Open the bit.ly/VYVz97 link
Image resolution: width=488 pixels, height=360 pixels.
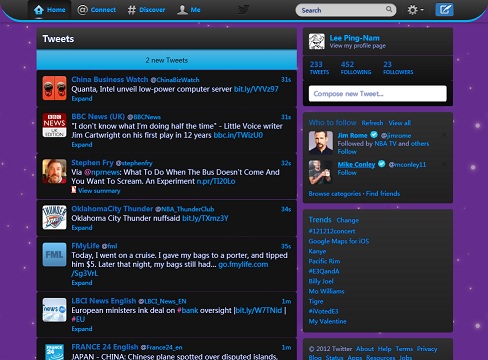pos(256,89)
